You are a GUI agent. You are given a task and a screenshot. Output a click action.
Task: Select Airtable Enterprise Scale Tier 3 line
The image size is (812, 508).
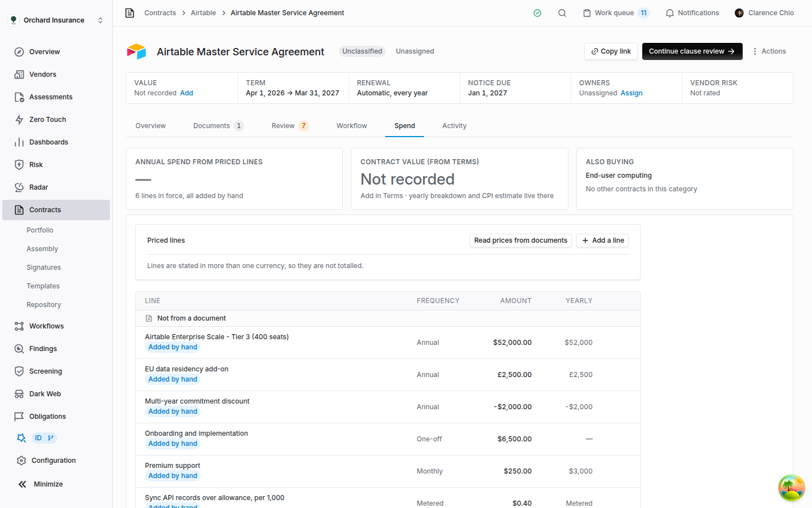(388, 343)
